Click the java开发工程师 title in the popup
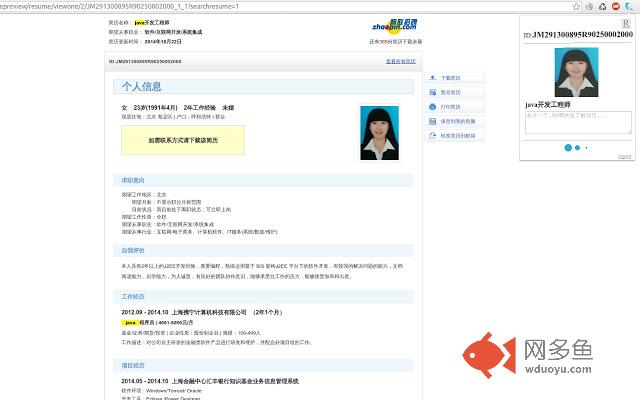This screenshot has width=640, height=400. 548,104
